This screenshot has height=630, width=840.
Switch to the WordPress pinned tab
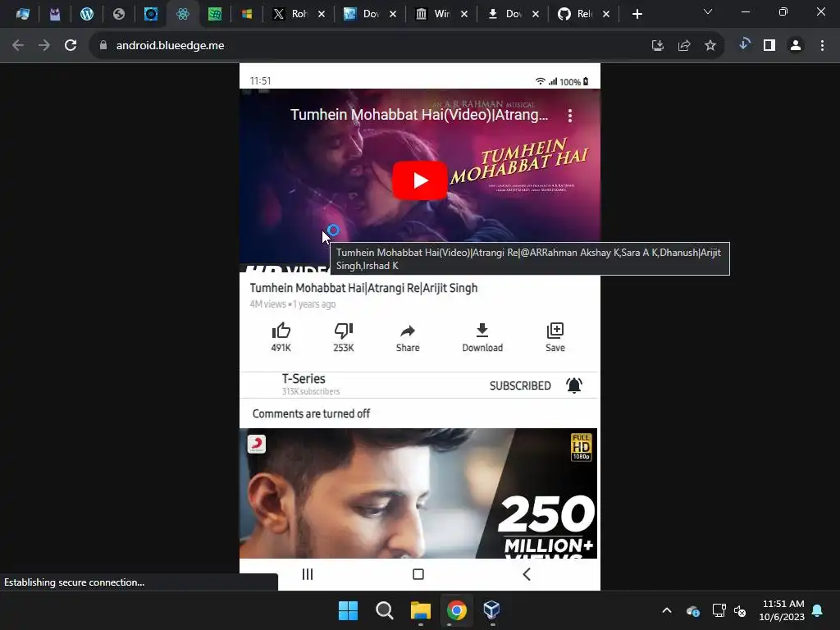pyautogui.click(x=87, y=15)
